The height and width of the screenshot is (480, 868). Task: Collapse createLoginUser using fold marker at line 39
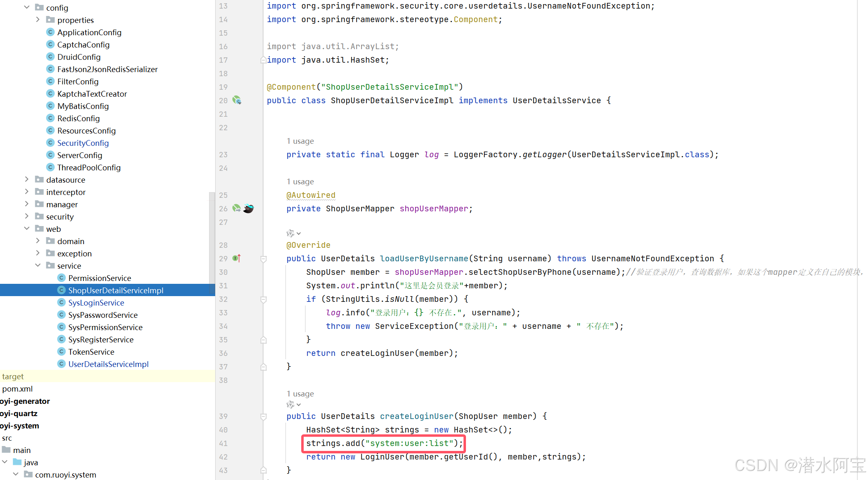coord(264,417)
